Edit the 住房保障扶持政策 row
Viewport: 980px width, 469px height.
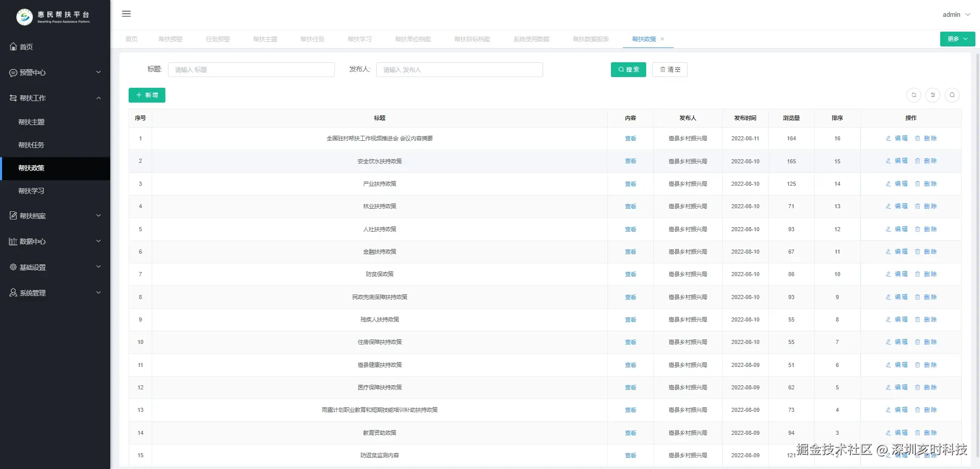(897, 342)
